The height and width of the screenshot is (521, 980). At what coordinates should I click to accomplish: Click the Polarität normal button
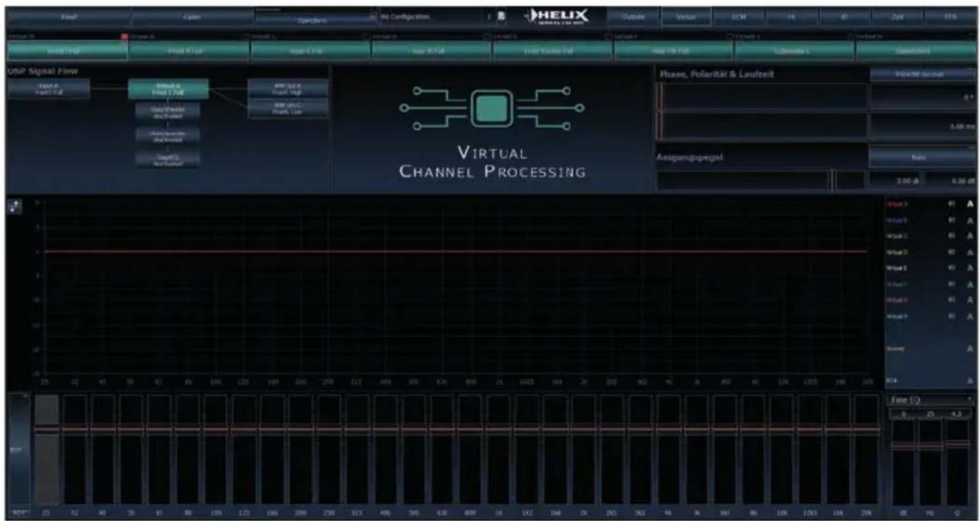(x=922, y=73)
